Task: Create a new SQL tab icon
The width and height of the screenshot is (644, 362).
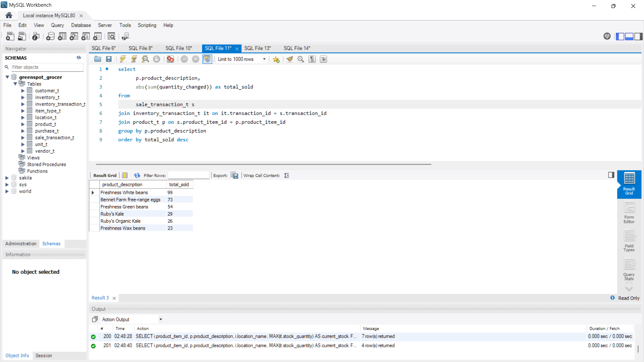Action: coord(10,36)
